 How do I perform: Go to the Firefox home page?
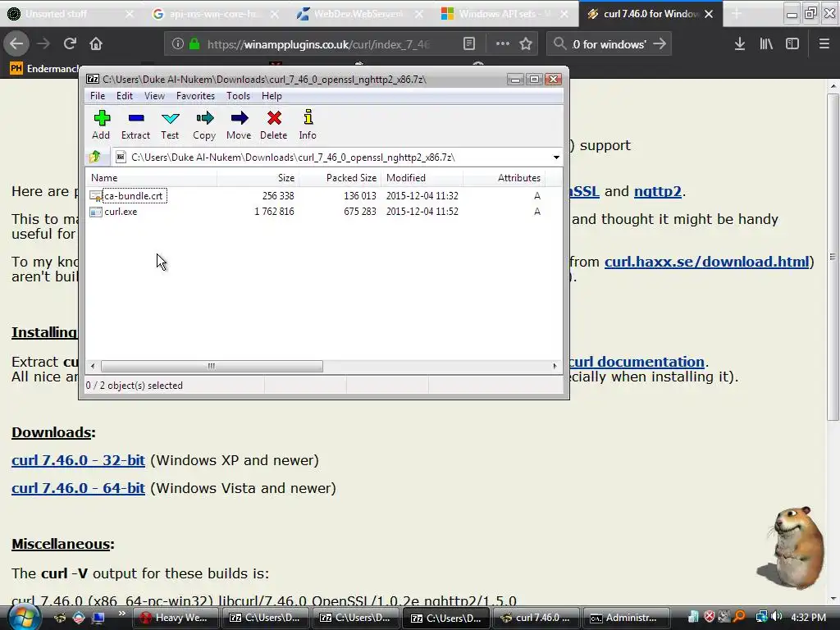[96, 43]
